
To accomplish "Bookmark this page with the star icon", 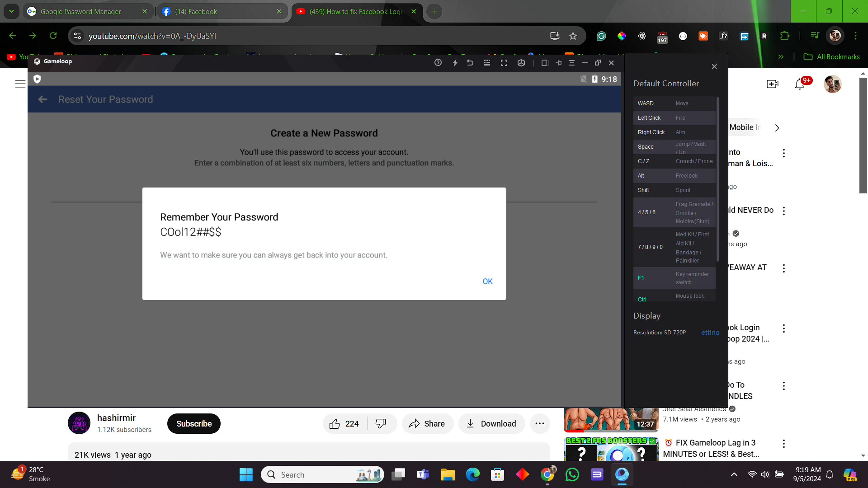I will pos(573,36).
